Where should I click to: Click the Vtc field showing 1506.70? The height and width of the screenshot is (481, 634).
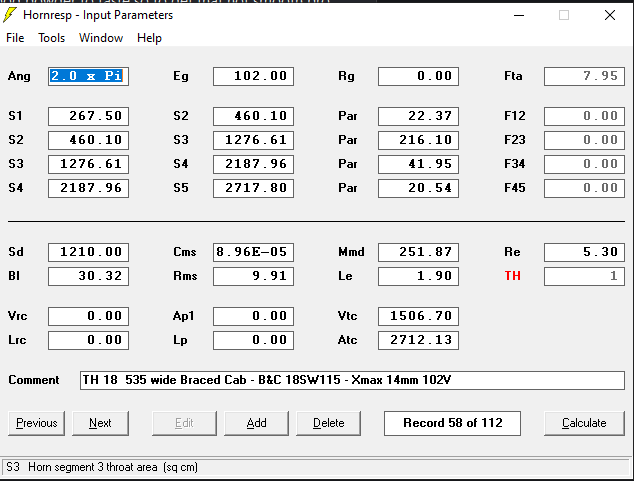(418, 316)
